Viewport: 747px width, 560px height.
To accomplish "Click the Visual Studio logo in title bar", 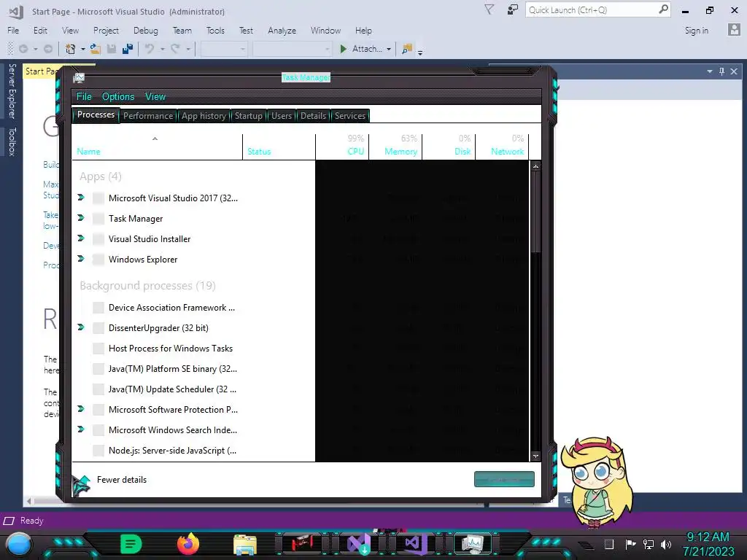I will tap(16, 12).
